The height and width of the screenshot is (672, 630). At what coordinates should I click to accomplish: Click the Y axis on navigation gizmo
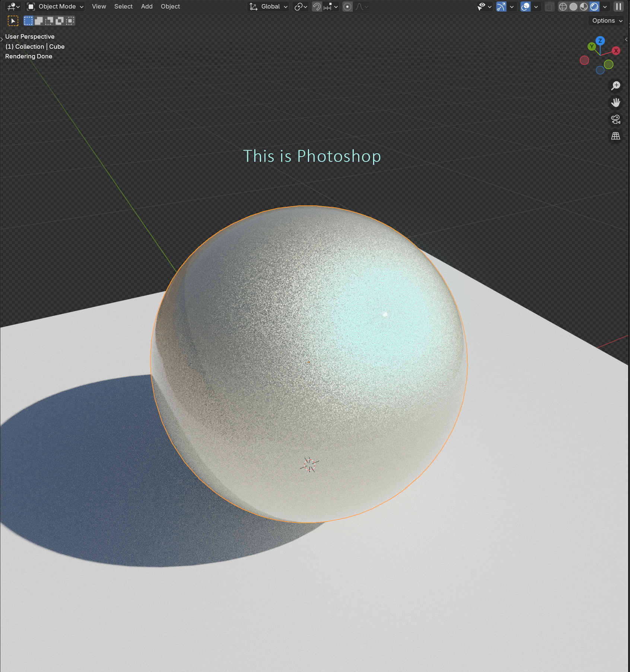pyautogui.click(x=592, y=47)
